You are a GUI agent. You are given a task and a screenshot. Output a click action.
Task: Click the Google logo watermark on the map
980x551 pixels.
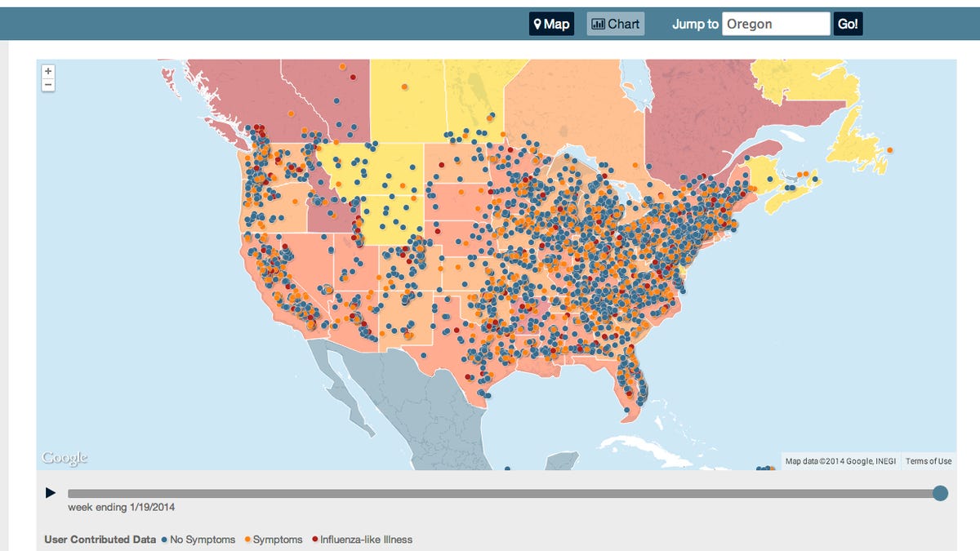65,457
